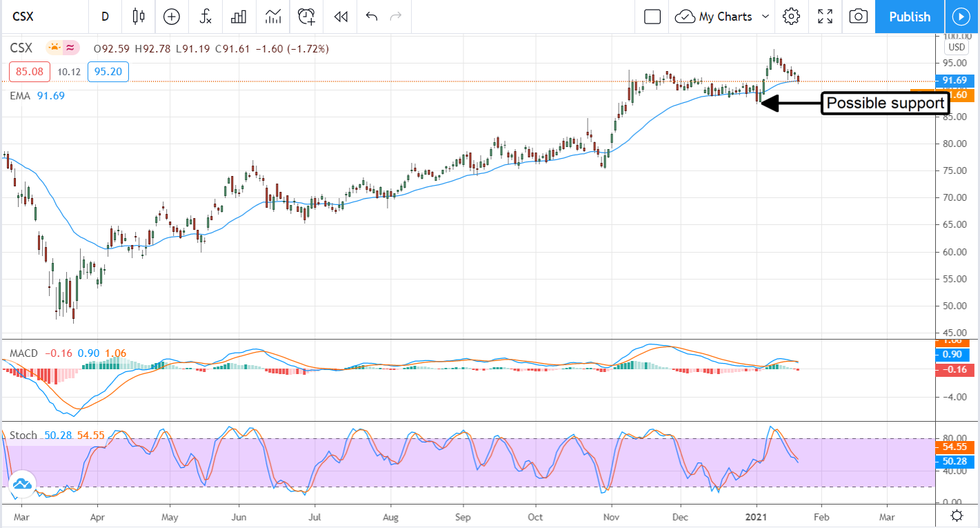Enter fullscreen mode
980x528 pixels.
point(825,17)
